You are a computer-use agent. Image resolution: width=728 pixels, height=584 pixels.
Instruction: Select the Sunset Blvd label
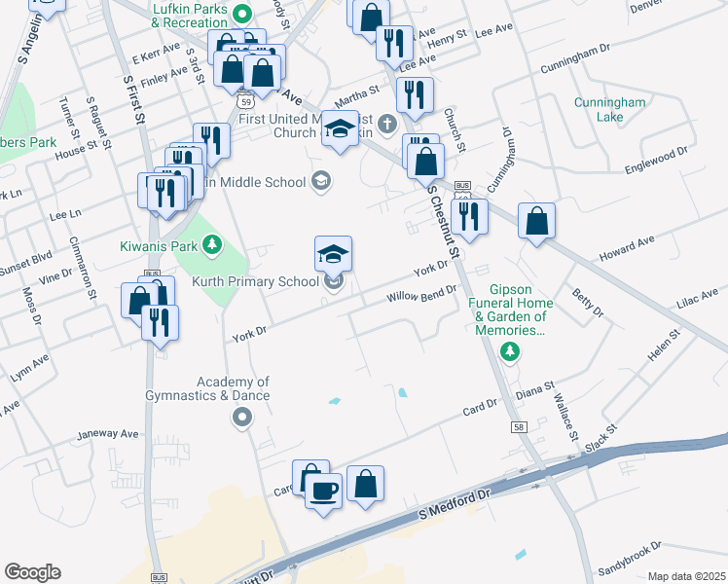pos(26,263)
